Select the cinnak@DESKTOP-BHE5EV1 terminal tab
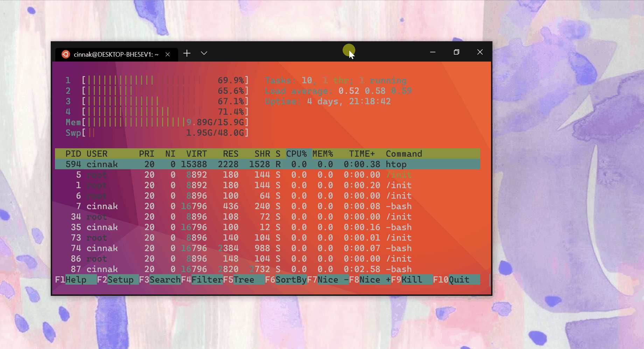The height and width of the screenshot is (349, 644). point(115,54)
